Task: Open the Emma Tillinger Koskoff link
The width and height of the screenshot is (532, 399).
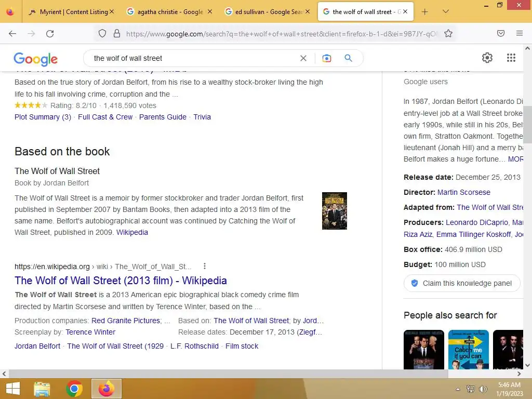Action: pos(474,234)
